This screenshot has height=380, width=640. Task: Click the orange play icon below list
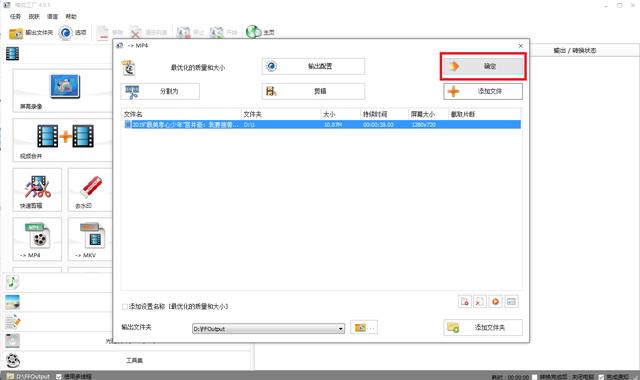pos(495,302)
